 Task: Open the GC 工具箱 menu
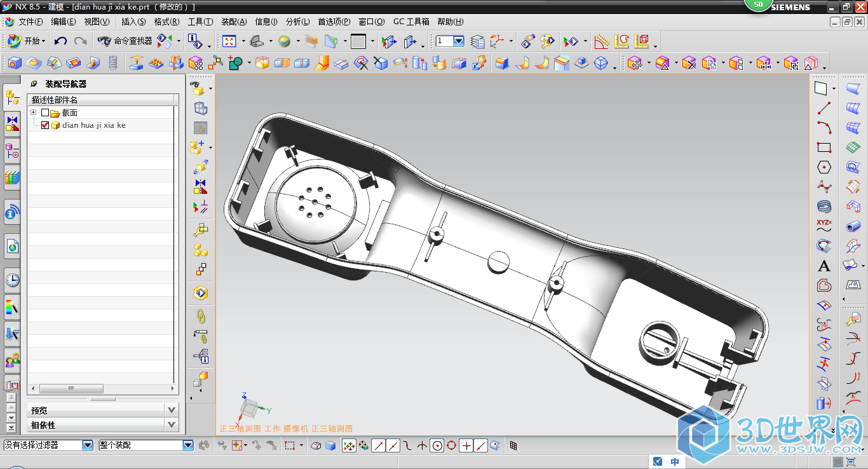coord(411,22)
